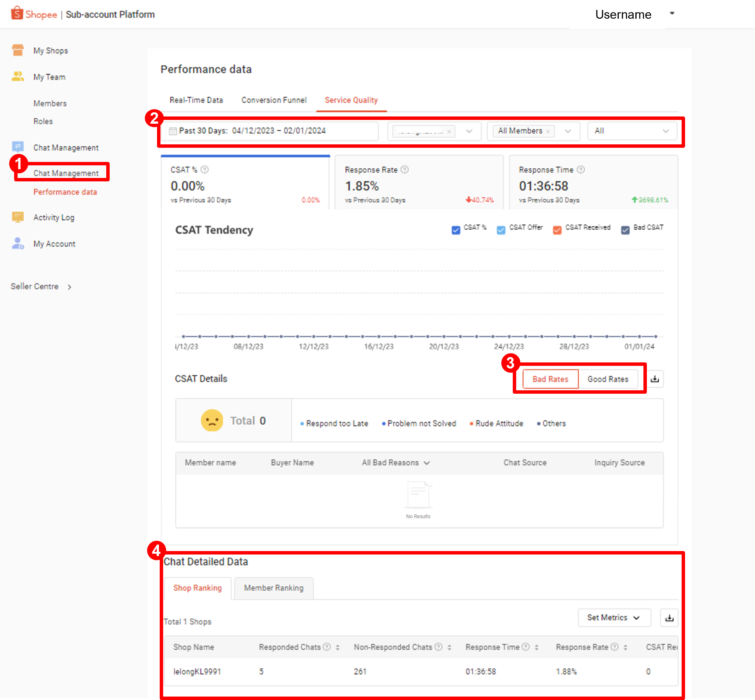Open the Set Metrics dropdown
This screenshot has height=700, width=755.
tap(614, 618)
